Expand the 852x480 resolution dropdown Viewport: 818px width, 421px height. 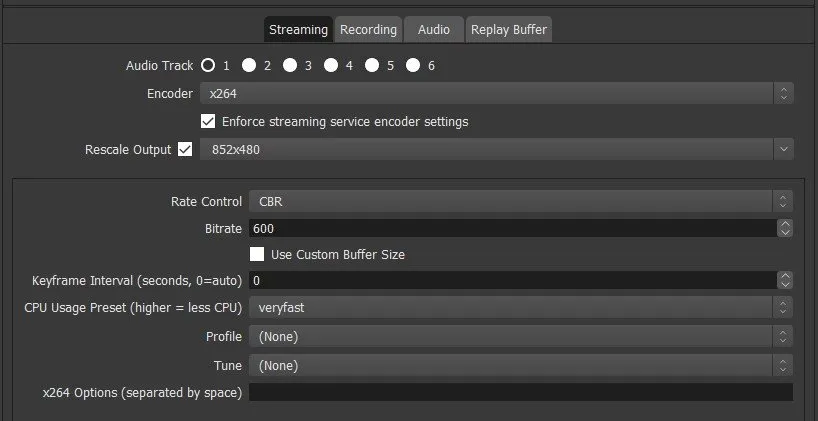point(497,150)
